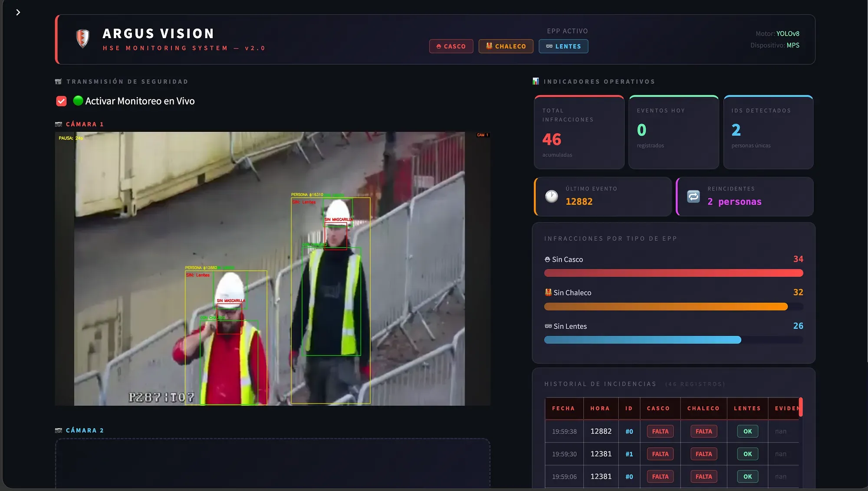Uncheck Activar Monitoreo en Vivo
Screen dimensions: 868x491
coord(61,101)
